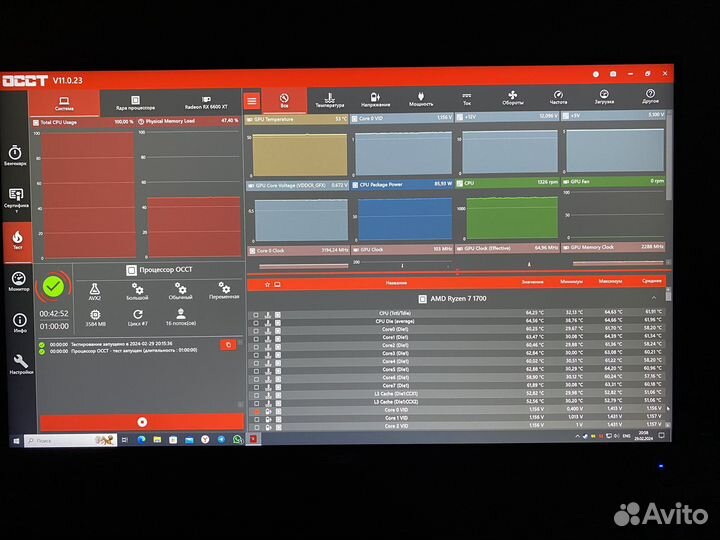
Task: Click the Большой data set gear icon
Action: tap(137, 291)
